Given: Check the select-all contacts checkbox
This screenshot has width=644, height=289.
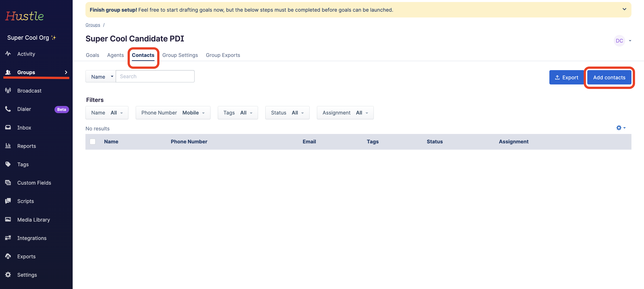Looking at the screenshot, I should [x=93, y=141].
